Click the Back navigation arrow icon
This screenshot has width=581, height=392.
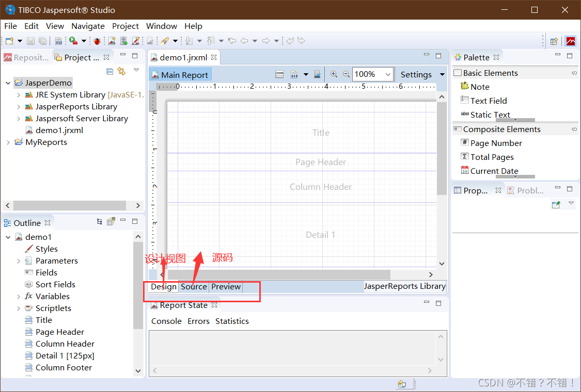244,41
